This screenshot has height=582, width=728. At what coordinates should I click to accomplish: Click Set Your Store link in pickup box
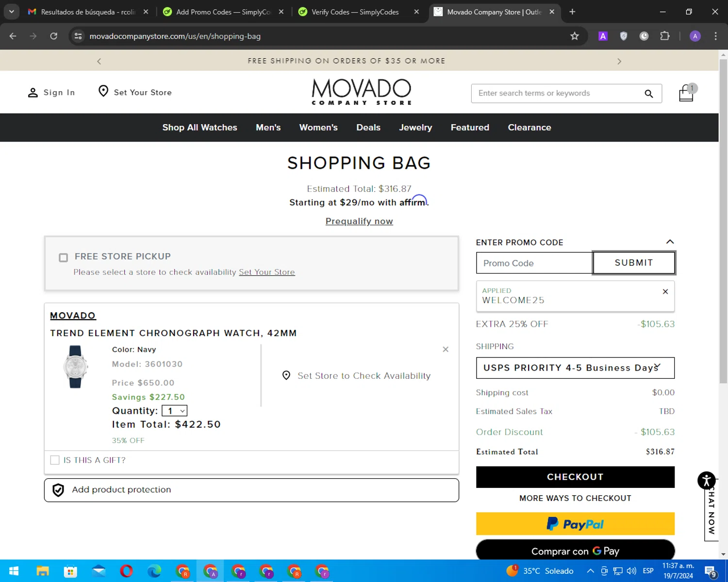click(267, 272)
